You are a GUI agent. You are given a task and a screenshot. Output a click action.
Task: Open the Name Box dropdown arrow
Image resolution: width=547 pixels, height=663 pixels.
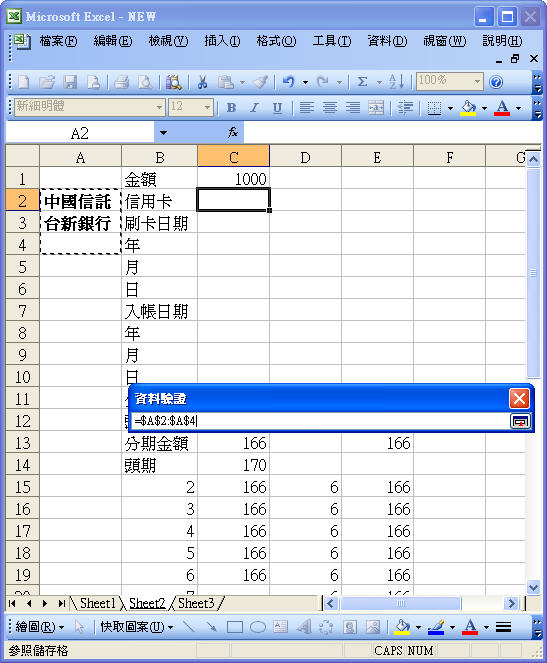pos(163,133)
